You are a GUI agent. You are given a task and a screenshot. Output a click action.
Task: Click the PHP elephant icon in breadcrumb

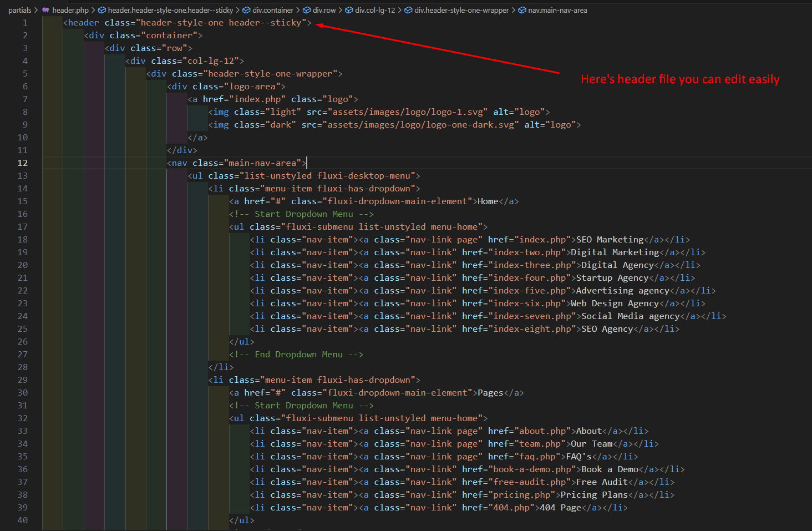coord(46,10)
